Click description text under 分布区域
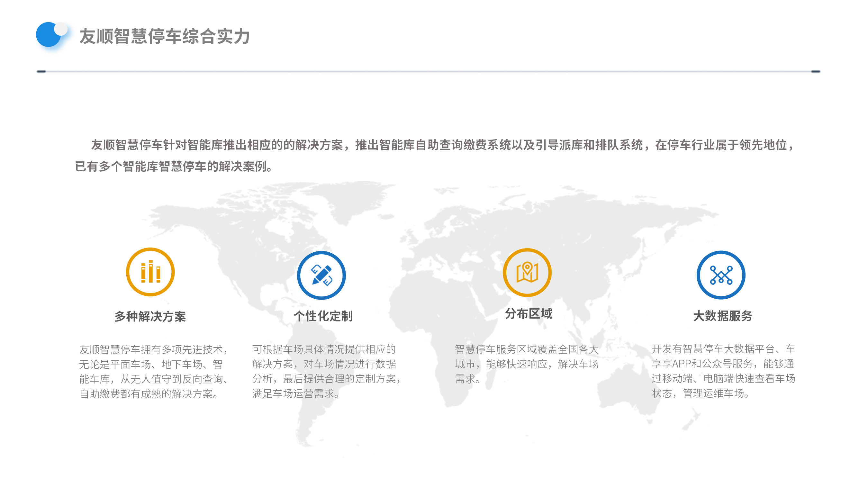The height and width of the screenshot is (488, 868). coord(526,364)
